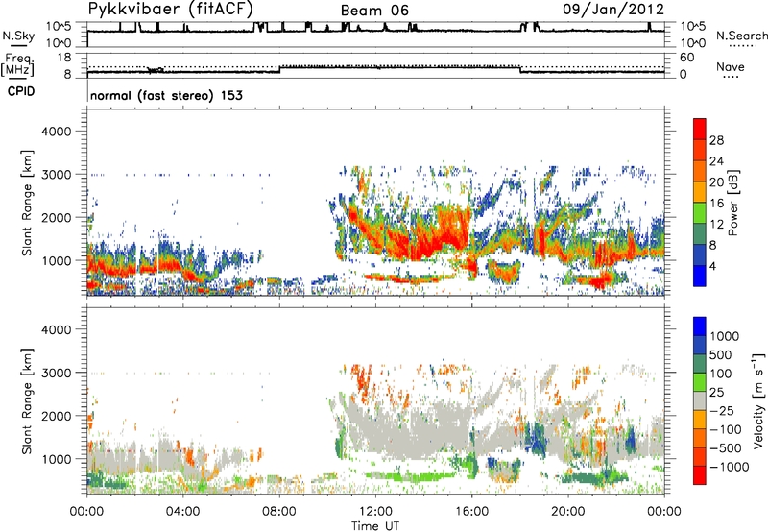Click the '12:00' time tick label
Viewport: 768px width, 532px height.
(375, 512)
